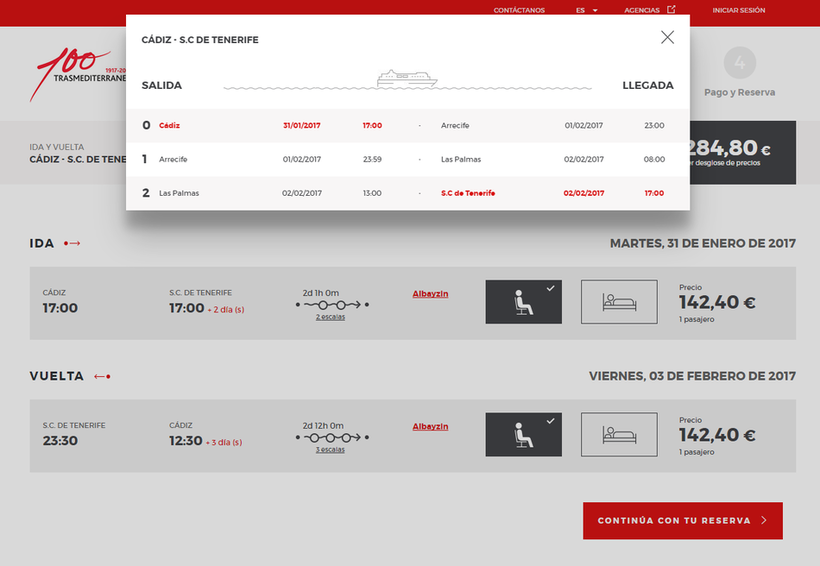Click departure time 13:00 in row 2
This screenshot has height=566, width=820.
[372, 193]
